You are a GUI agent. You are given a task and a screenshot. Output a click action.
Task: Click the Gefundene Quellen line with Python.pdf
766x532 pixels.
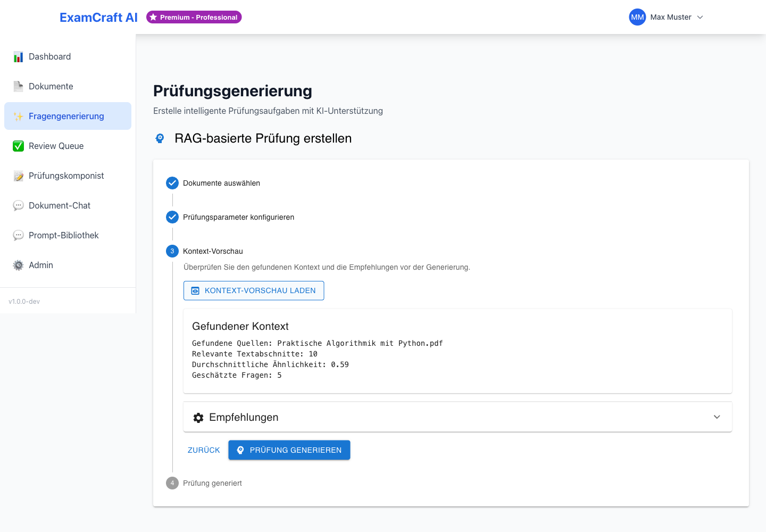click(x=318, y=343)
